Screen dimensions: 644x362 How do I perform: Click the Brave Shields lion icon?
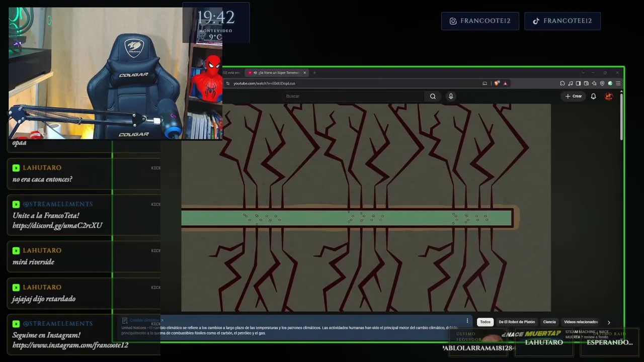click(x=497, y=83)
